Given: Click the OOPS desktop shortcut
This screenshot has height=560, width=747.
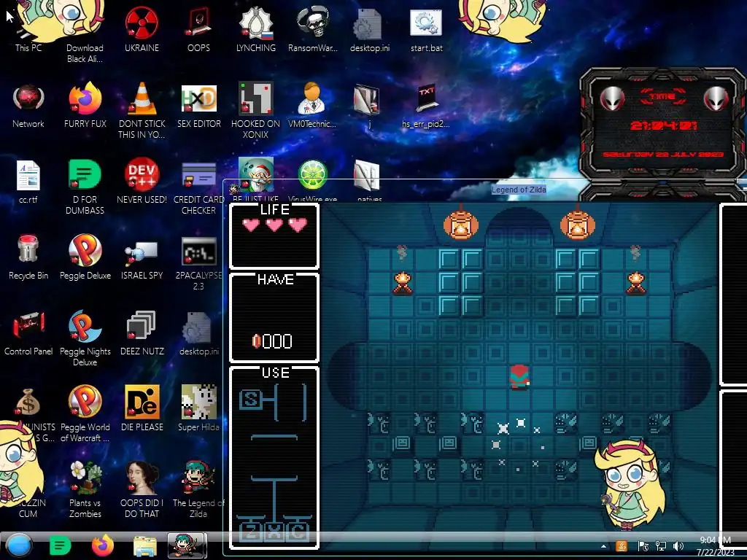Looking at the screenshot, I should pyautogui.click(x=198, y=29).
